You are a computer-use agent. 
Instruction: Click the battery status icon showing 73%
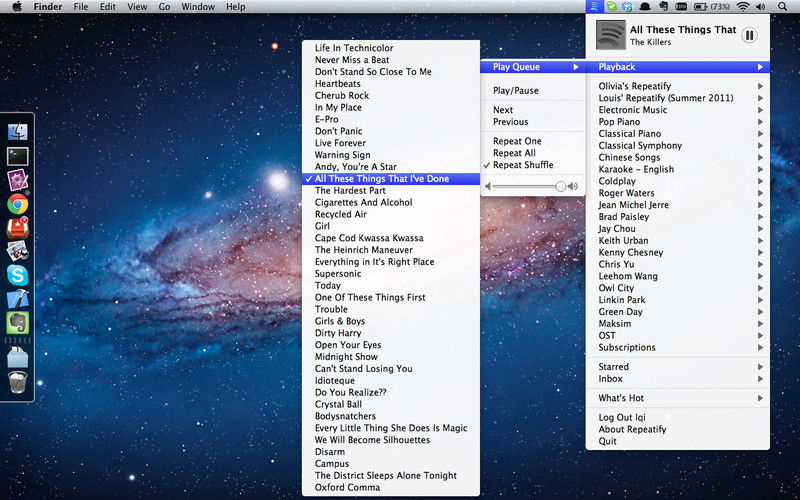[x=712, y=7]
